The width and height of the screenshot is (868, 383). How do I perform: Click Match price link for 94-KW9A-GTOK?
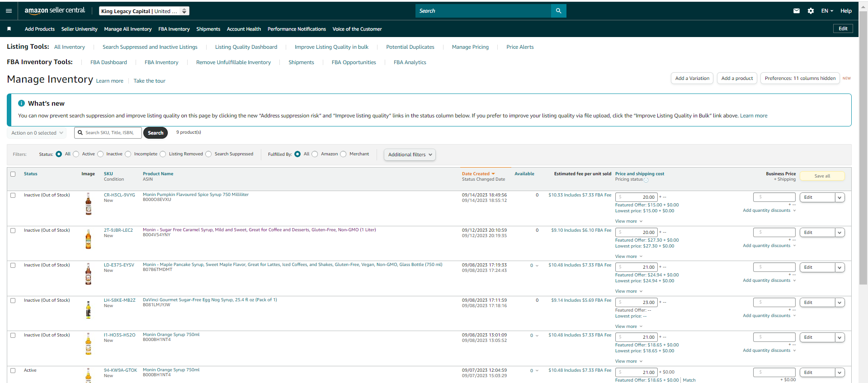pos(689,380)
